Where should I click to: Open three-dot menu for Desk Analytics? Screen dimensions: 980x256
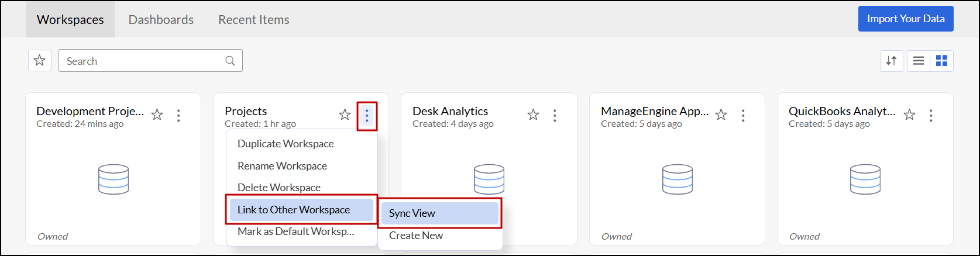[x=555, y=115]
